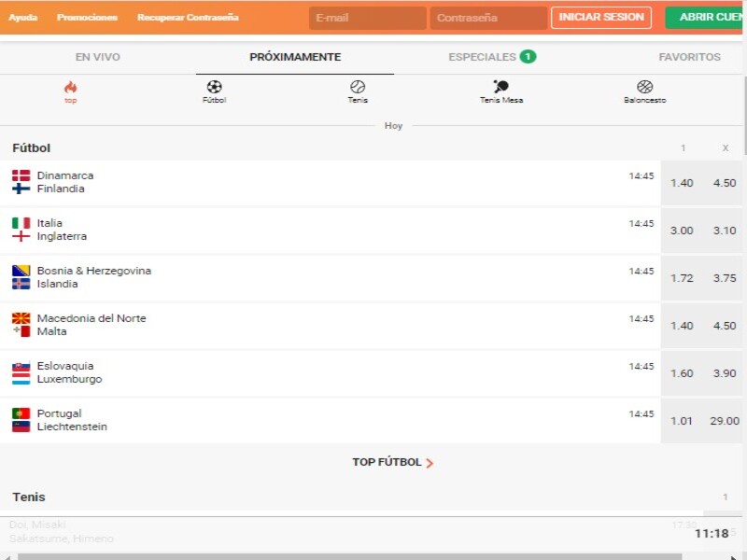Open the Tenis Mesa paddle icon
The width and height of the screenshot is (747, 560).
click(x=501, y=87)
